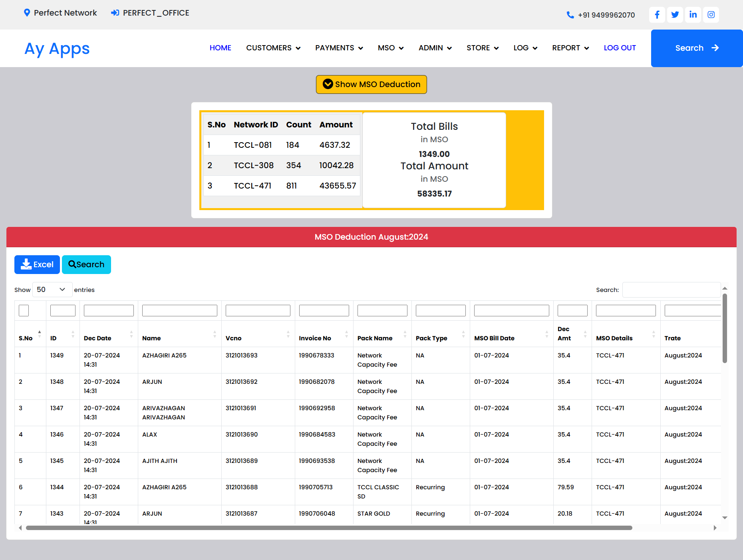Open the Instagram social icon
Viewport: 743px width, 560px height.
tap(711, 15)
